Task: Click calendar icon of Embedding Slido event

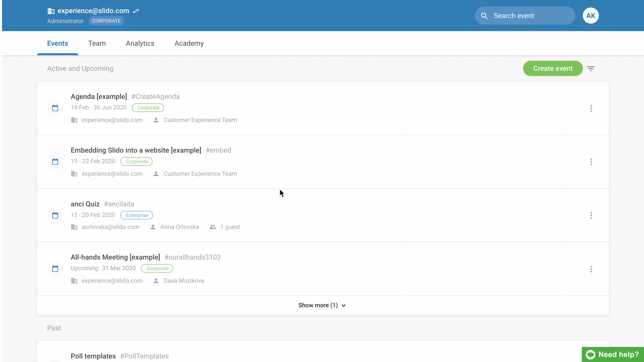Action: tap(55, 162)
